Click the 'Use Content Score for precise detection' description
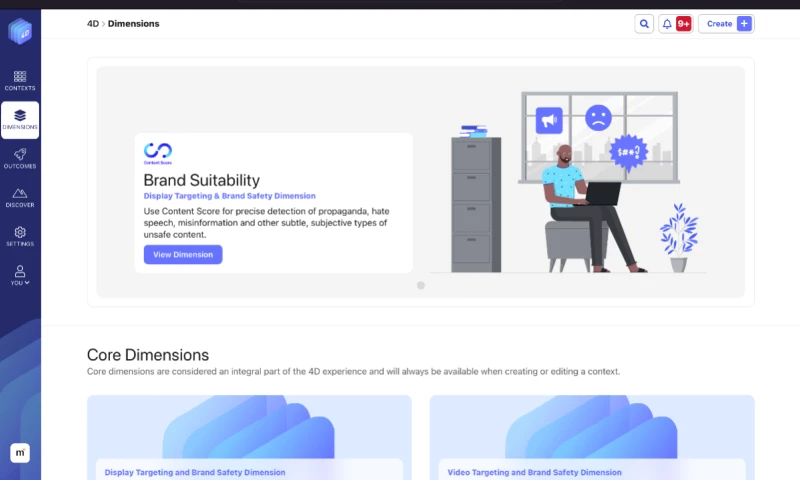Screen dimensions: 800x480 [x=266, y=223]
